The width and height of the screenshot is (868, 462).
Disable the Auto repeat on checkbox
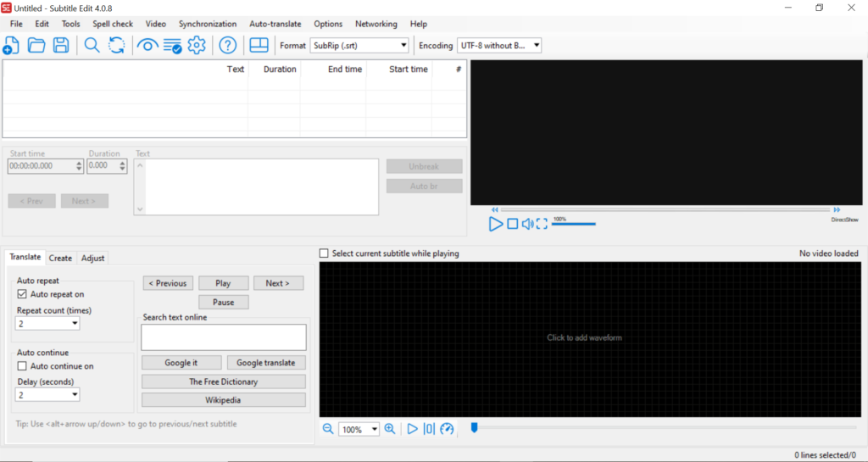coord(23,294)
